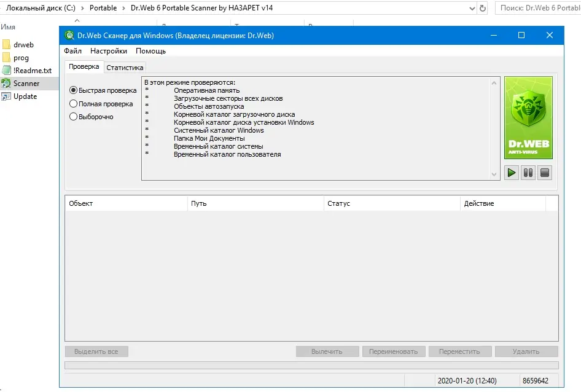Click the Оперативная память list line
The height and width of the screenshot is (392, 581).
[x=207, y=90]
